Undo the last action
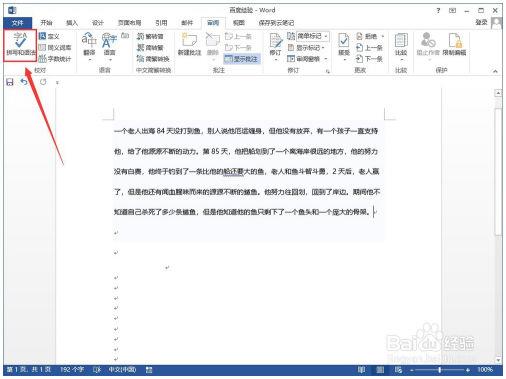 coord(24,82)
